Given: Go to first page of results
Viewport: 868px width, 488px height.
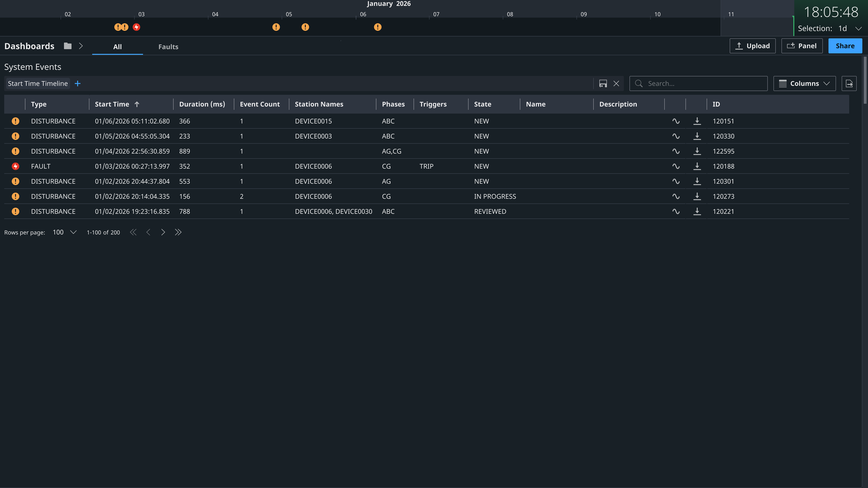Looking at the screenshot, I should 133,232.
